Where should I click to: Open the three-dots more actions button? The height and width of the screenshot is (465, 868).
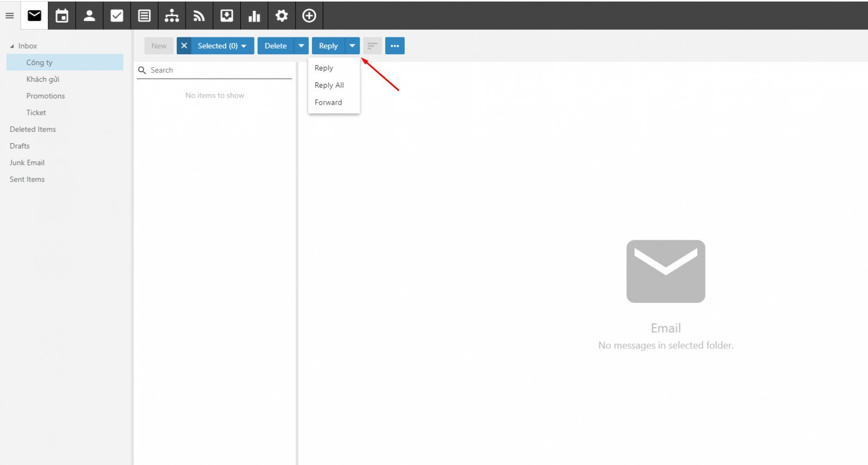pos(394,46)
